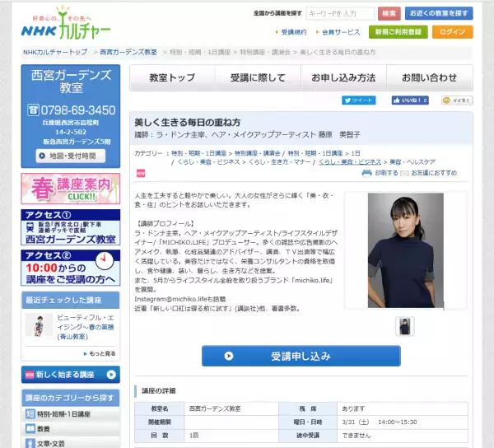494x448 pixels.
Task: Click 短 icon beside 特別・短期・1日講座
Action: coord(30,414)
